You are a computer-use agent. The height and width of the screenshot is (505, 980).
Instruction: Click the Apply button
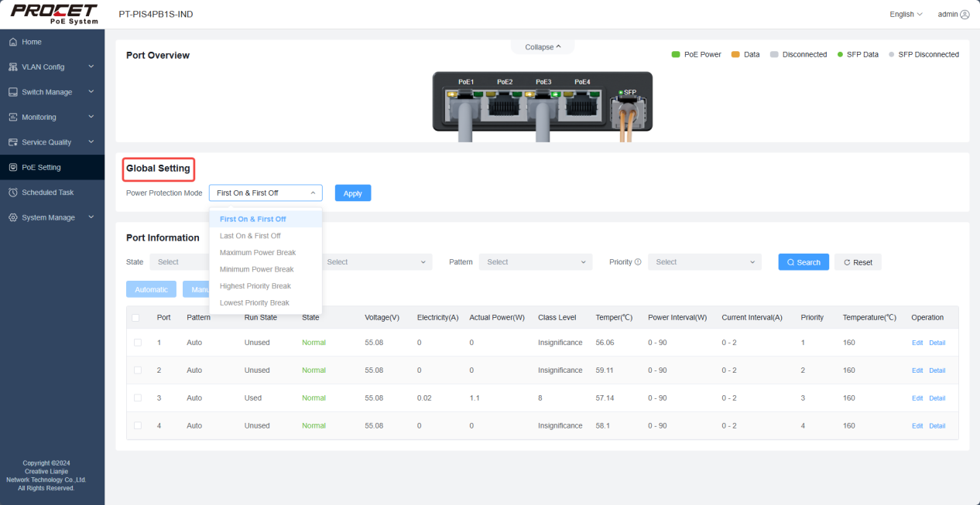[353, 193]
